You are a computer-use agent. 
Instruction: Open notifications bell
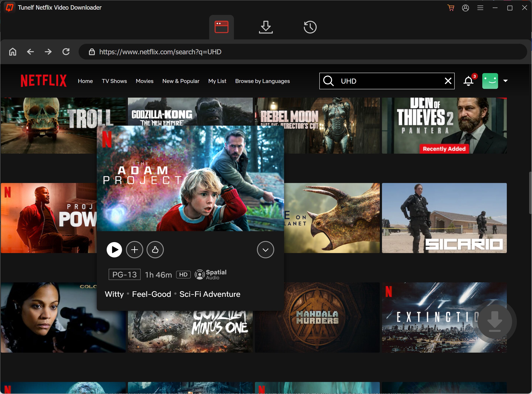coord(468,81)
